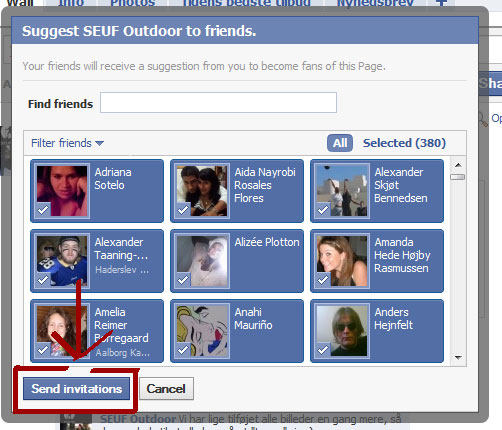Click the scroll up arrow of friends list
This screenshot has height=430, width=502.
(458, 165)
